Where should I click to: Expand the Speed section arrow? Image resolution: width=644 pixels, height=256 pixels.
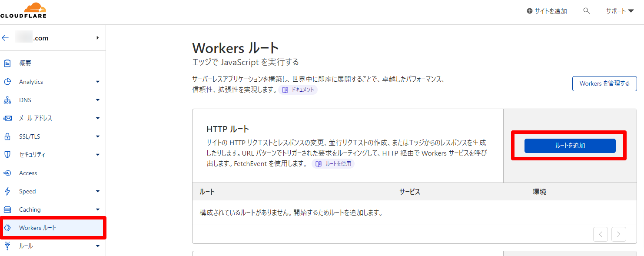pyautogui.click(x=98, y=191)
